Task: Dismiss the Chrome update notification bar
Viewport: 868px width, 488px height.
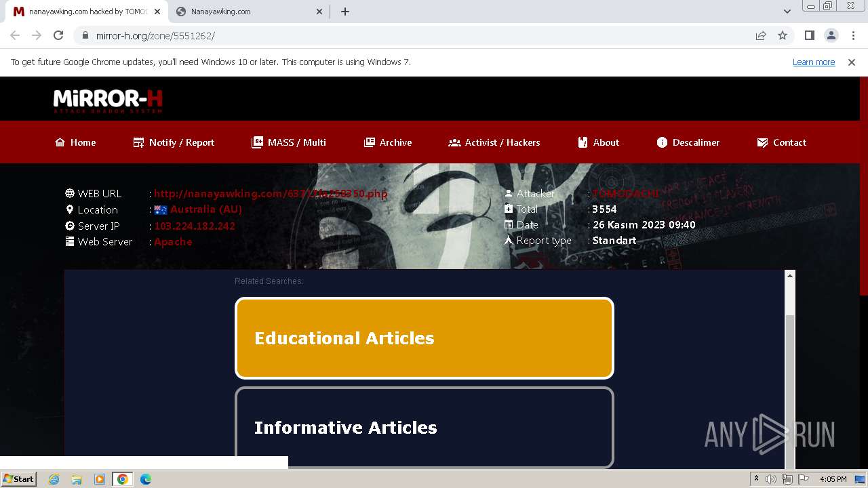Action: [852, 62]
